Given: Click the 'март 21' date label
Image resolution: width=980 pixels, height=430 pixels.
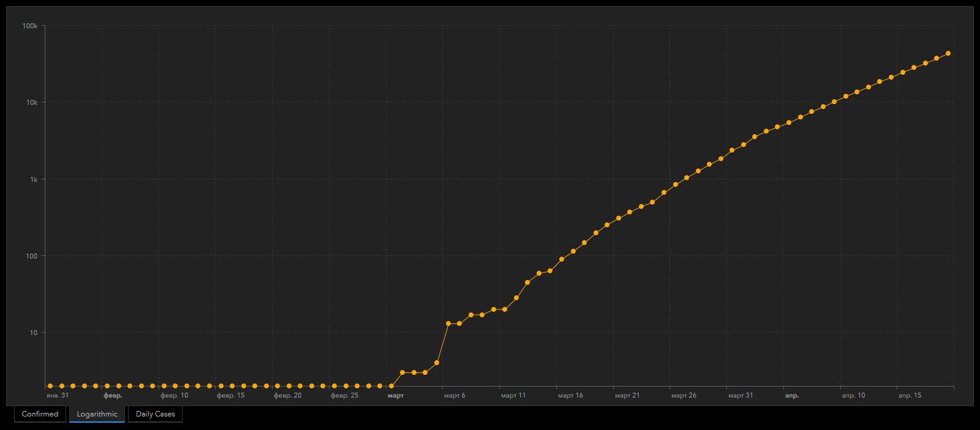Looking at the screenshot, I should tap(627, 396).
